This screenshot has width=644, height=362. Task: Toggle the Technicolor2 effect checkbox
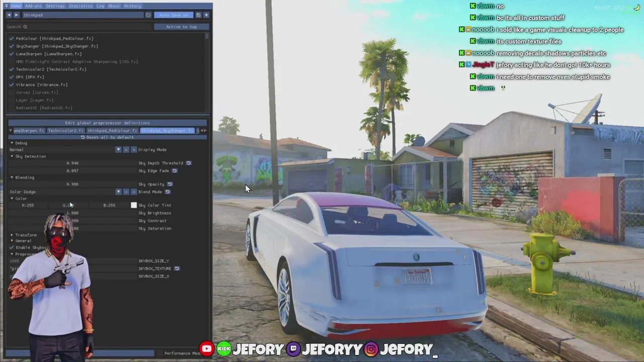click(x=12, y=69)
